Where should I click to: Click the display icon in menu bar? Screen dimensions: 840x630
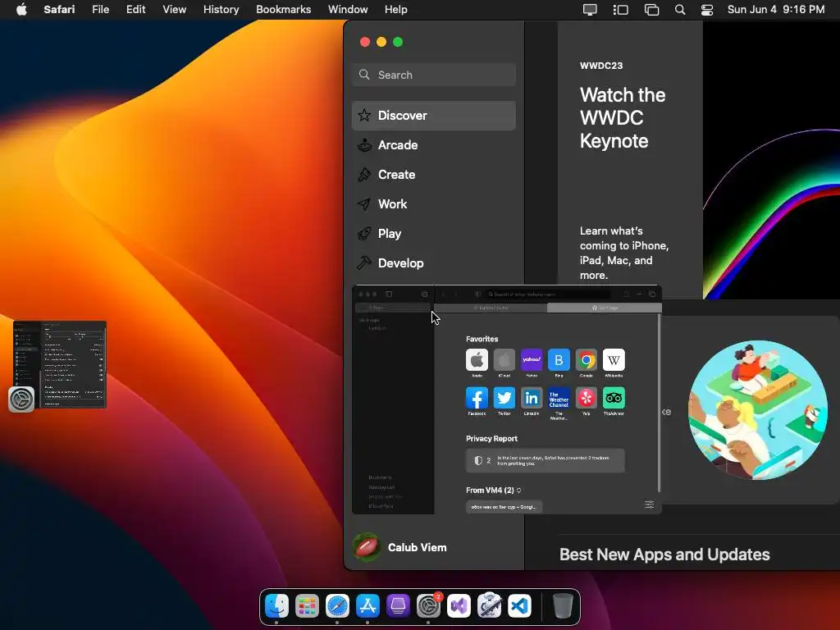[x=590, y=10]
